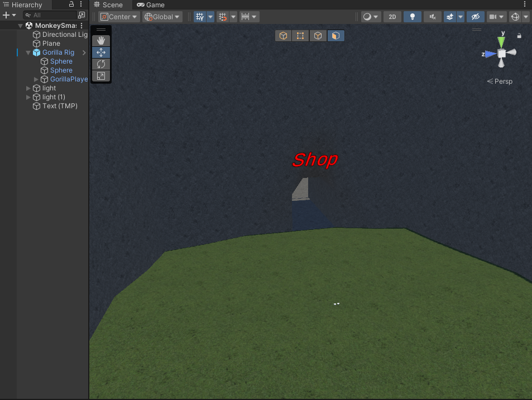Screen dimensions: 532x400
Task: Expand the light object
Action: click(x=28, y=88)
